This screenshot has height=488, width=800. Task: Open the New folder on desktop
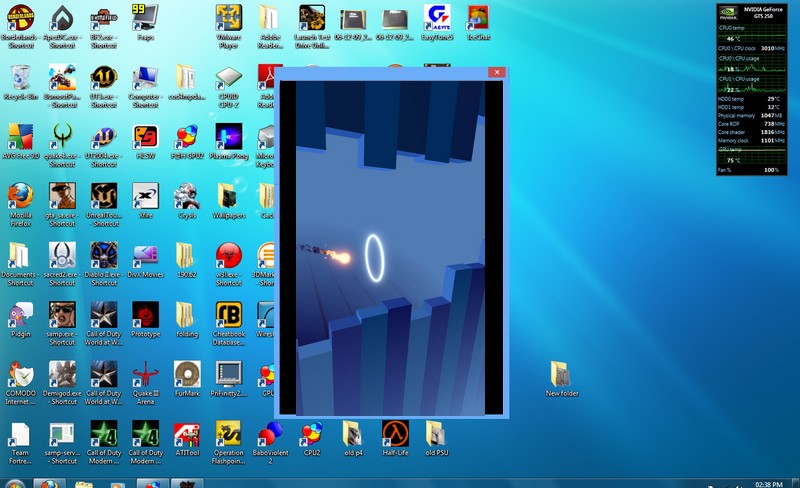[561, 374]
